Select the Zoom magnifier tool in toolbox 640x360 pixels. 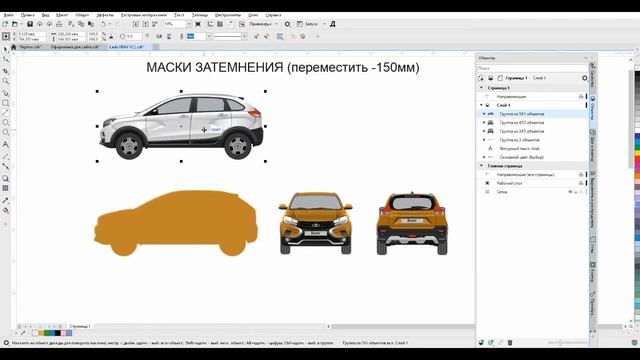point(5,81)
